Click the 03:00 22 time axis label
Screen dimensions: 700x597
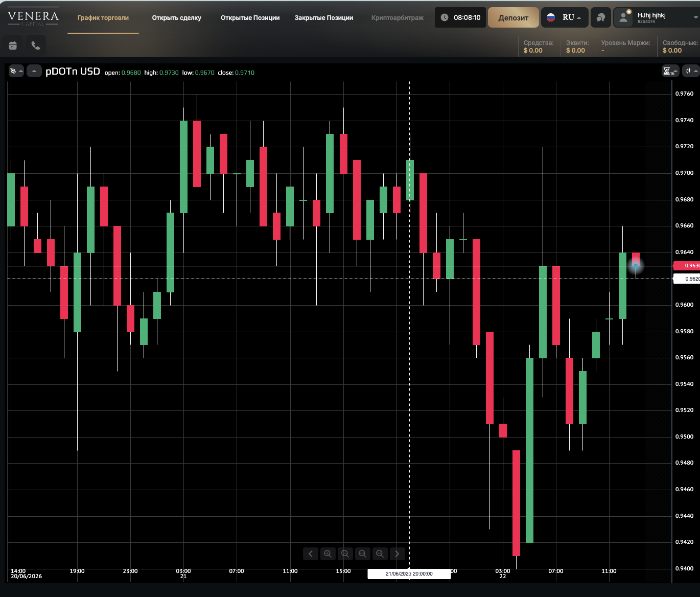coord(503,574)
